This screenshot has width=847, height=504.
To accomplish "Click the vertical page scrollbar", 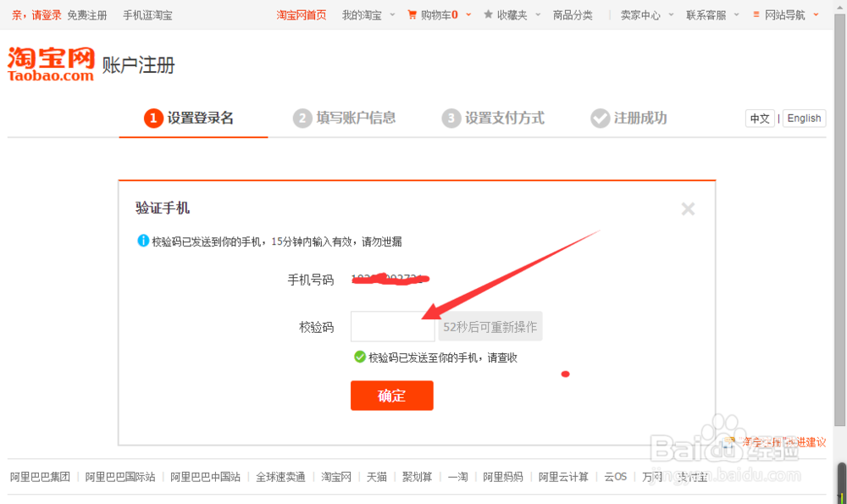I will 840,221.
